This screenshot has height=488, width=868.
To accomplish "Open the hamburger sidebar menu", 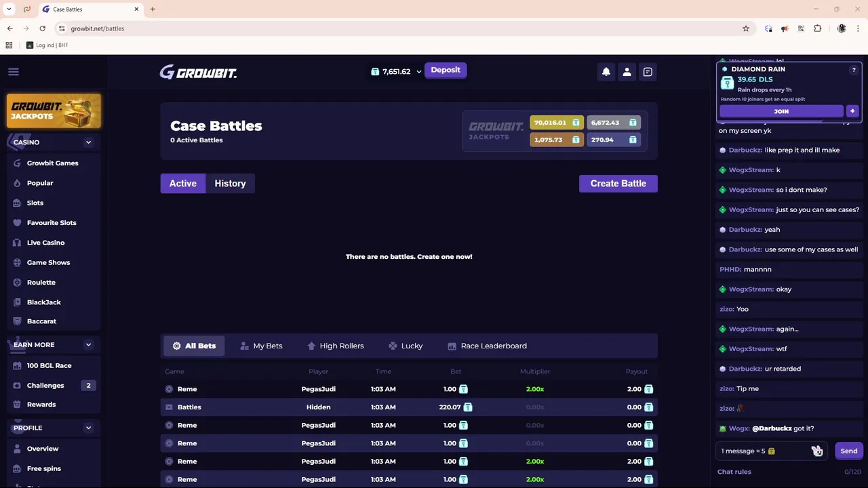I will [x=14, y=72].
